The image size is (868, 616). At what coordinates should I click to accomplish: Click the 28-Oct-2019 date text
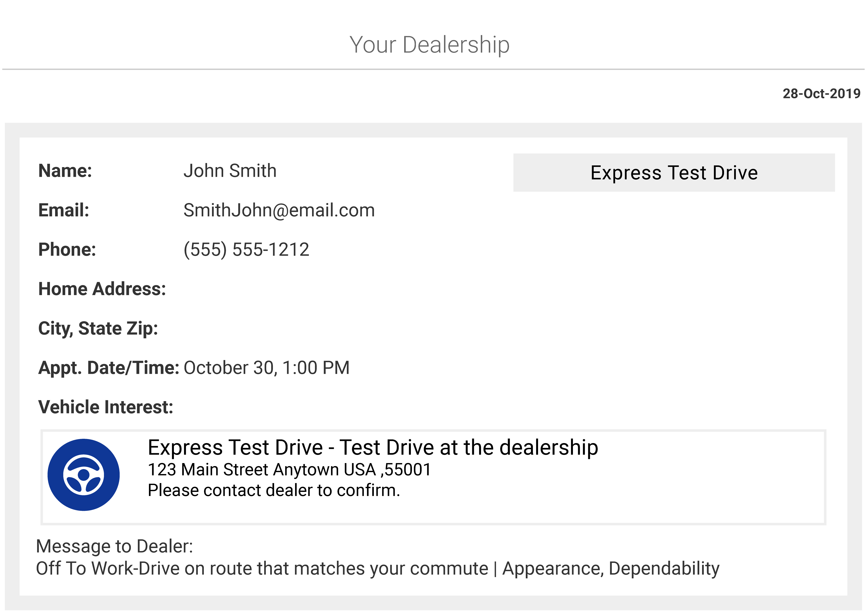click(x=821, y=94)
